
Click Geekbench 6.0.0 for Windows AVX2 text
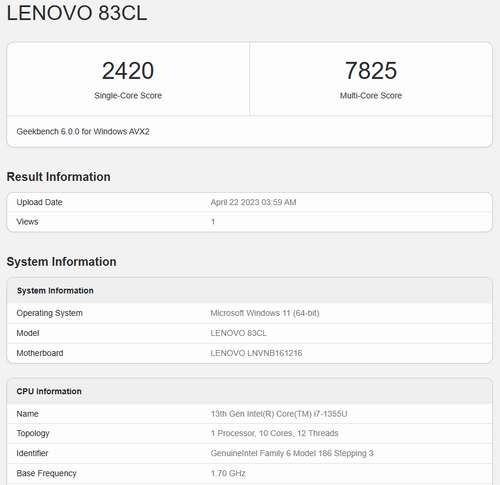point(83,132)
